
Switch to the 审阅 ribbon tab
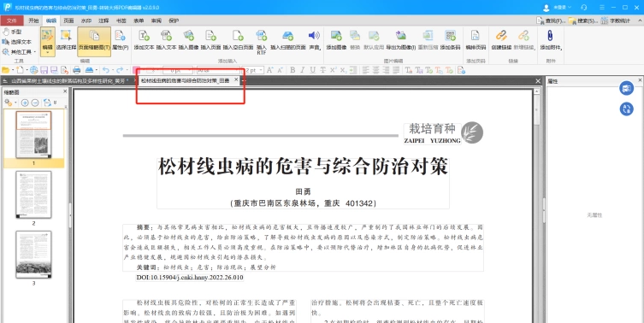pyautogui.click(x=157, y=21)
